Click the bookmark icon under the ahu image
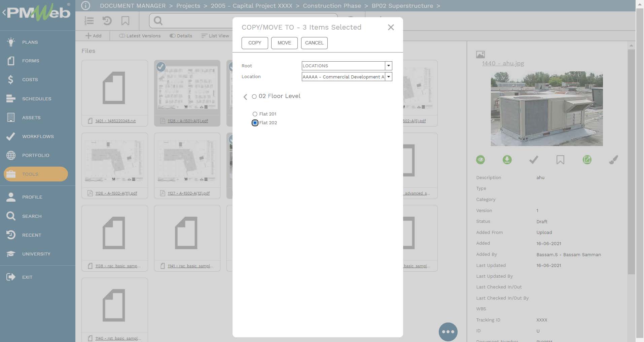The width and height of the screenshot is (644, 342). pyautogui.click(x=560, y=160)
